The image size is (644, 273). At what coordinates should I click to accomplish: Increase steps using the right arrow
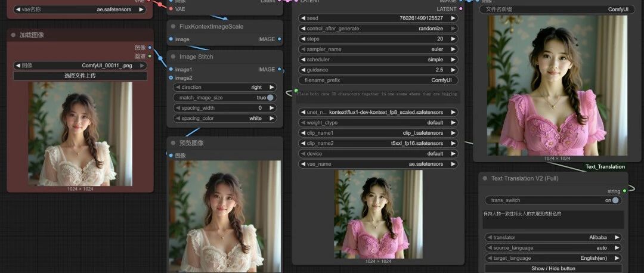click(453, 39)
